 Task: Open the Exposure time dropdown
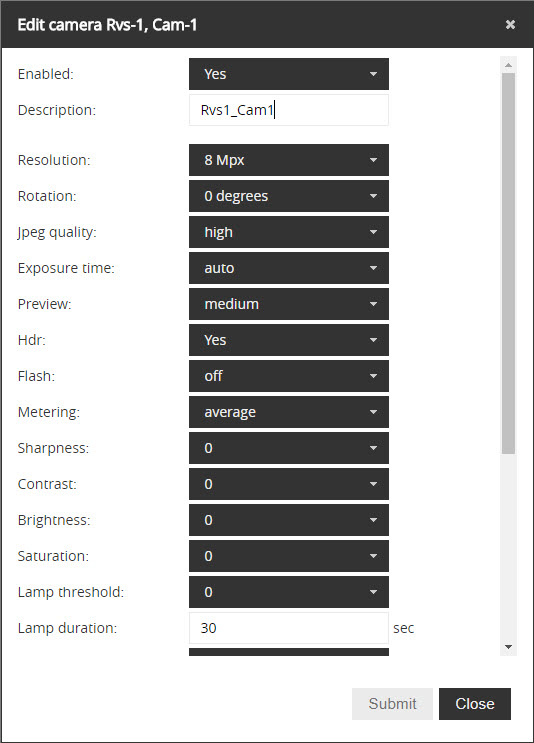click(x=289, y=268)
